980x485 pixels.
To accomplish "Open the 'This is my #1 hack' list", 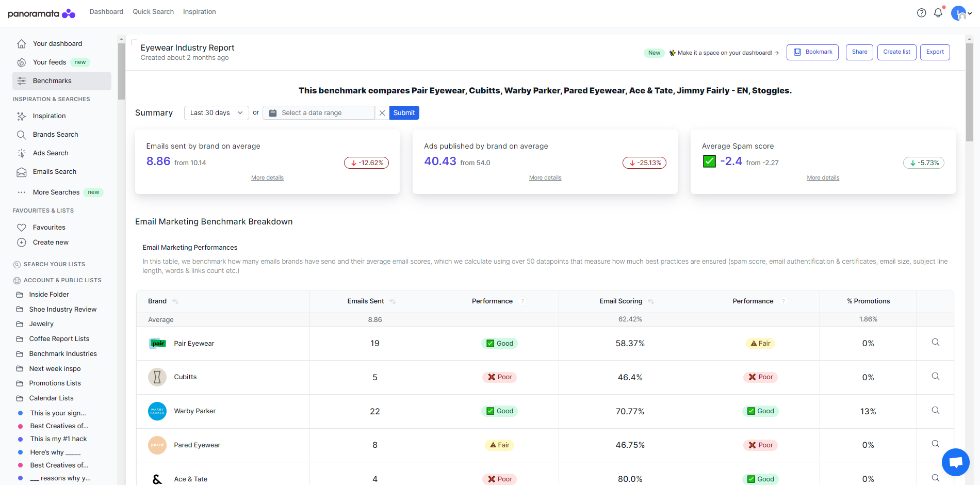I will pos(58,439).
